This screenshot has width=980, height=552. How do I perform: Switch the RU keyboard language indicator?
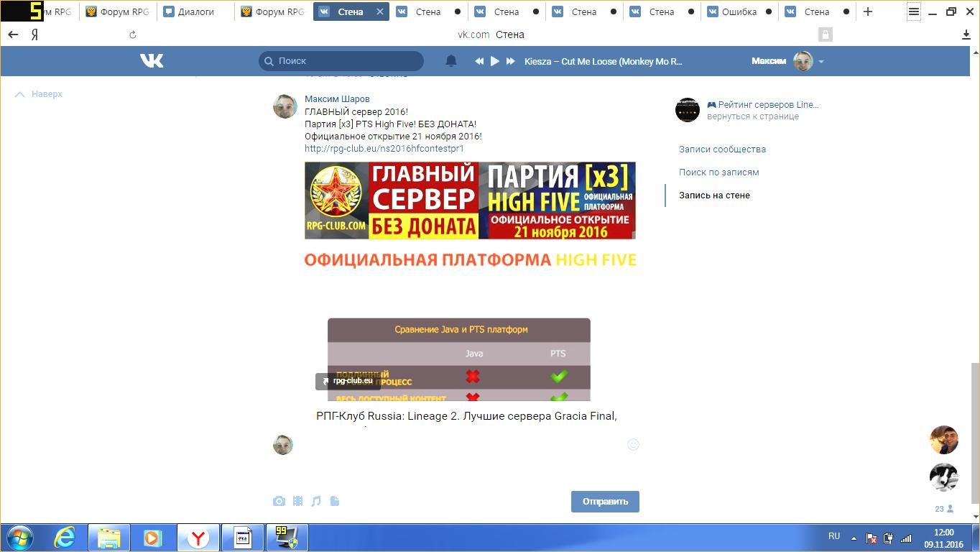click(x=834, y=536)
